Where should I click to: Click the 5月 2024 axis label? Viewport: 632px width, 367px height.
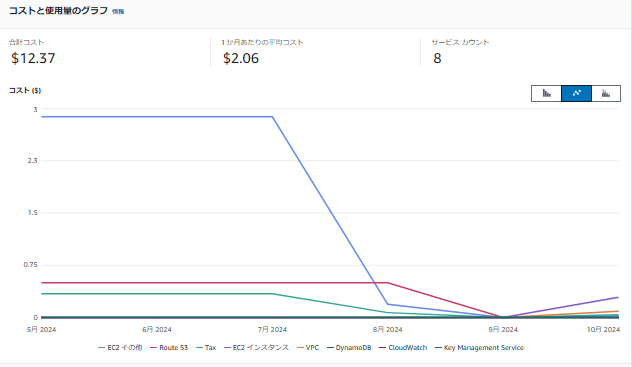pos(41,330)
